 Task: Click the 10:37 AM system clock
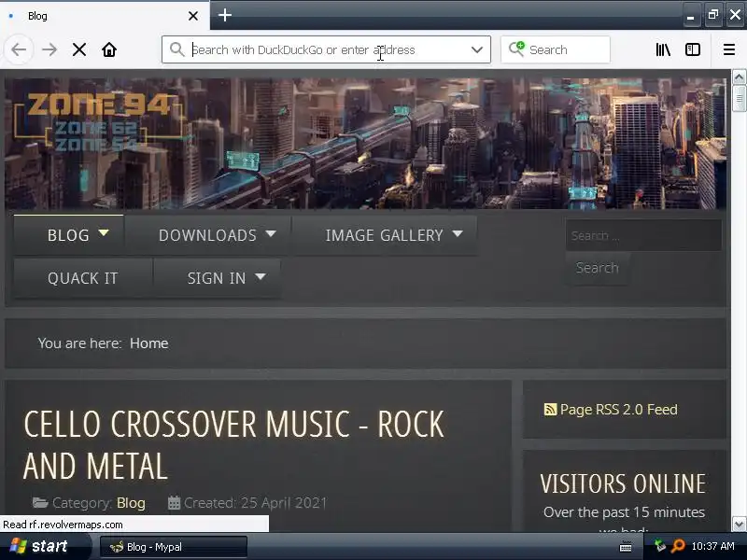712,546
